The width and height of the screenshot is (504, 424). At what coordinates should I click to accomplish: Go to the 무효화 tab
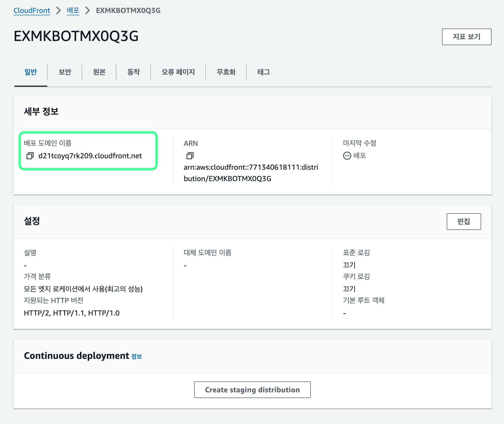pyautogui.click(x=226, y=72)
